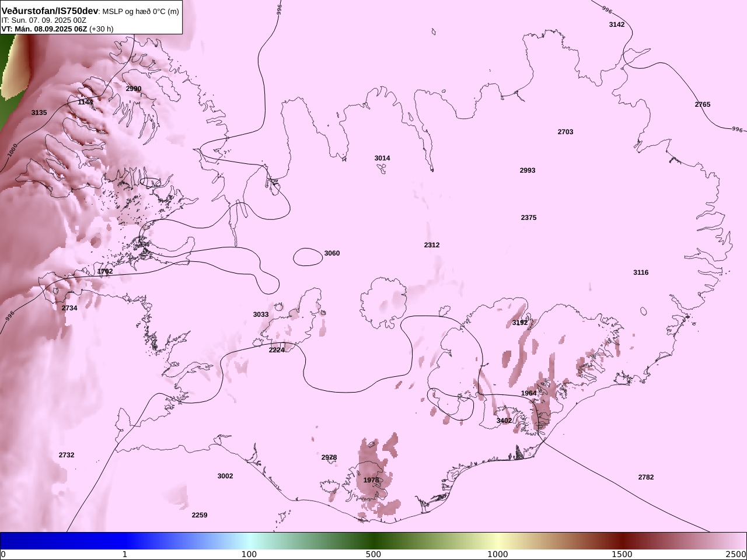The width and height of the screenshot is (747, 560).
Task: Click the 2703 height value label
Action: (566, 132)
